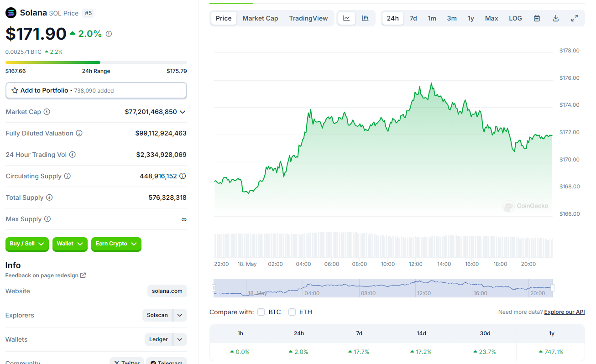Click Add to Portfolio button
The height and width of the screenshot is (364, 596).
96,90
